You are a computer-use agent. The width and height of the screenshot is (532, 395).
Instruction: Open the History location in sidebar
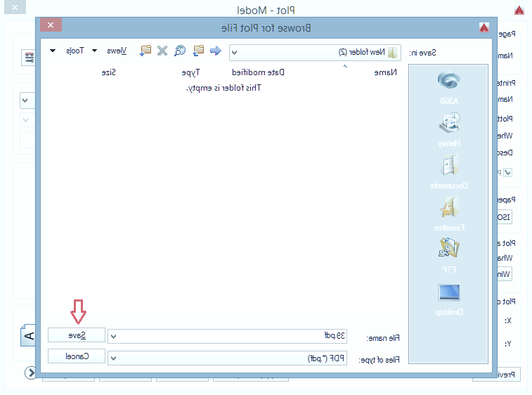(x=448, y=129)
